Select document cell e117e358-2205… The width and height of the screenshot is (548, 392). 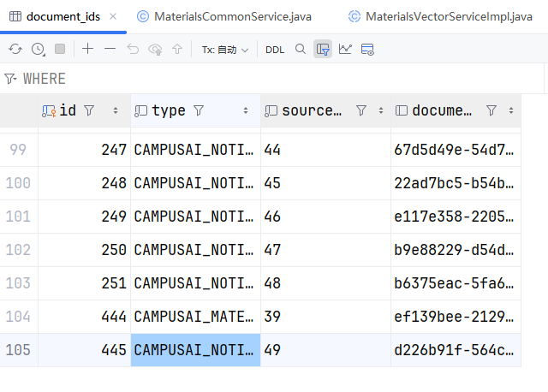click(x=456, y=217)
